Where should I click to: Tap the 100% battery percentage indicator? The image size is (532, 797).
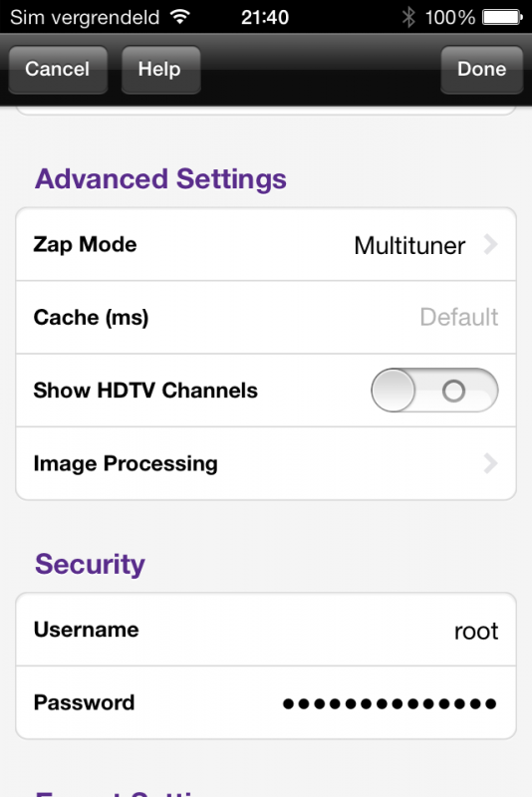[449, 17]
